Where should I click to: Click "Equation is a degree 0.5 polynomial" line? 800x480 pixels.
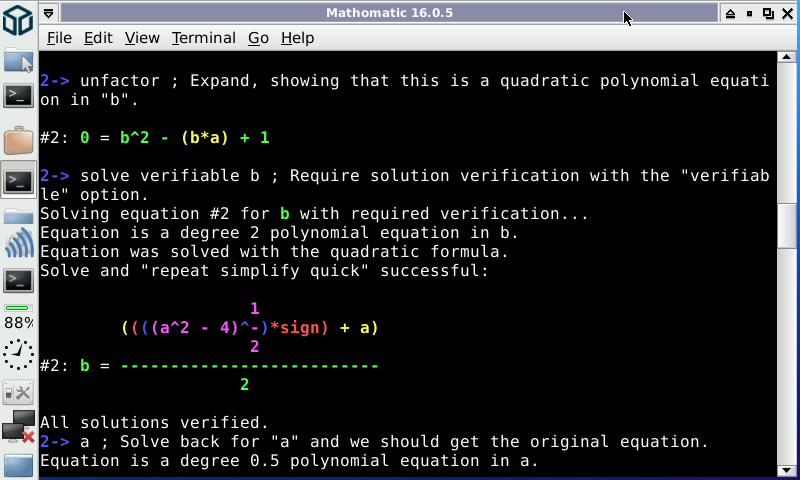coord(289,461)
